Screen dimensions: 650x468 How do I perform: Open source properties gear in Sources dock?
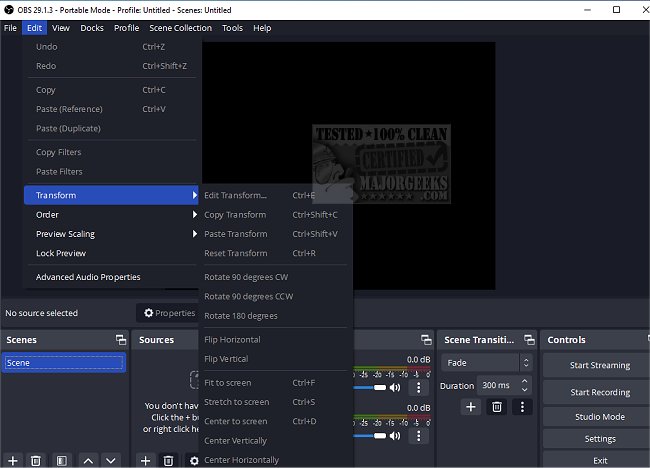pos(194,461)
